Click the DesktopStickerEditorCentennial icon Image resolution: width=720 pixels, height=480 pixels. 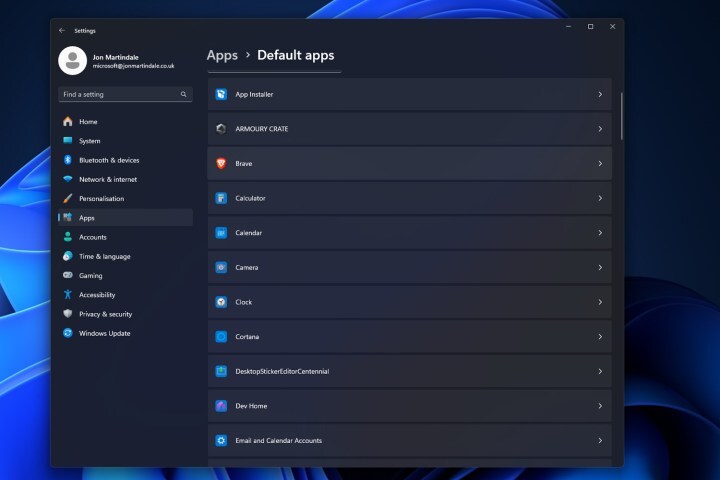point(221,371)
